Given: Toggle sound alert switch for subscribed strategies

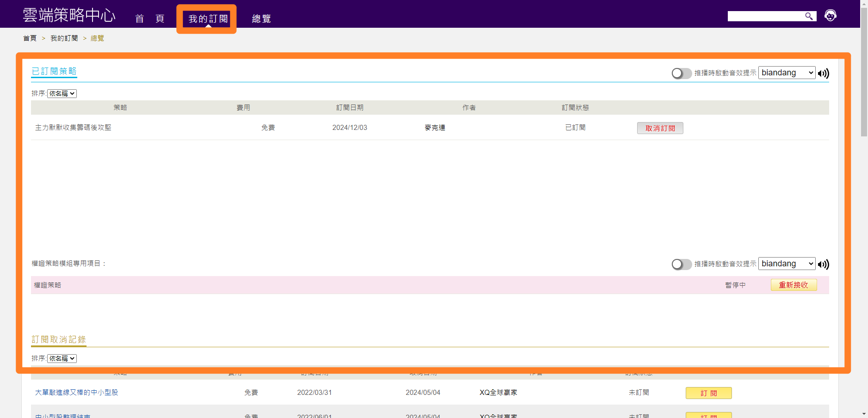Looking at the screenshot, I should point(681,74).
